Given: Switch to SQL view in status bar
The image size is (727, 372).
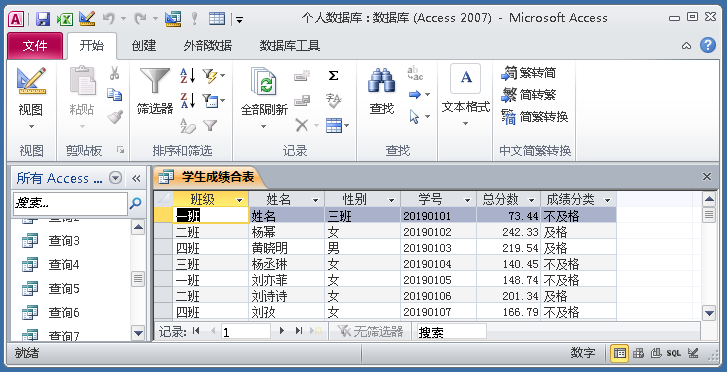Looking at the screenshot, I should pyautogui.click(x=674, y=353).
